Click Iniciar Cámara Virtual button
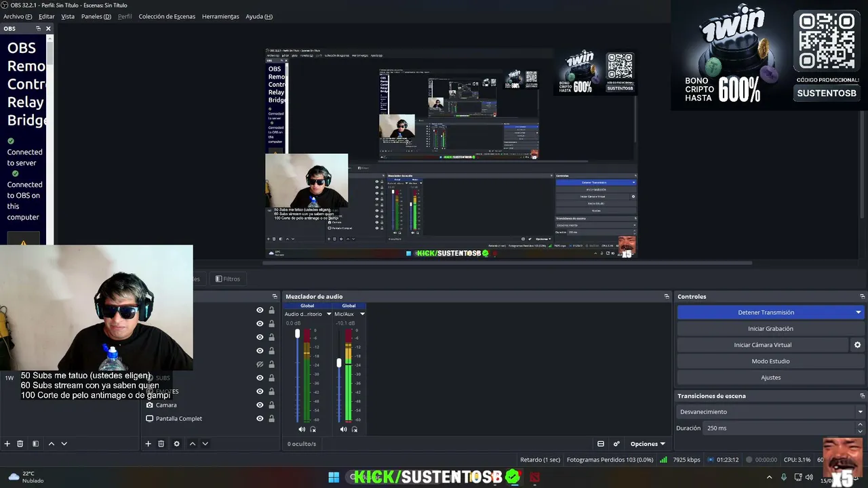Screen dimensions: 868x488 point(763,345)
